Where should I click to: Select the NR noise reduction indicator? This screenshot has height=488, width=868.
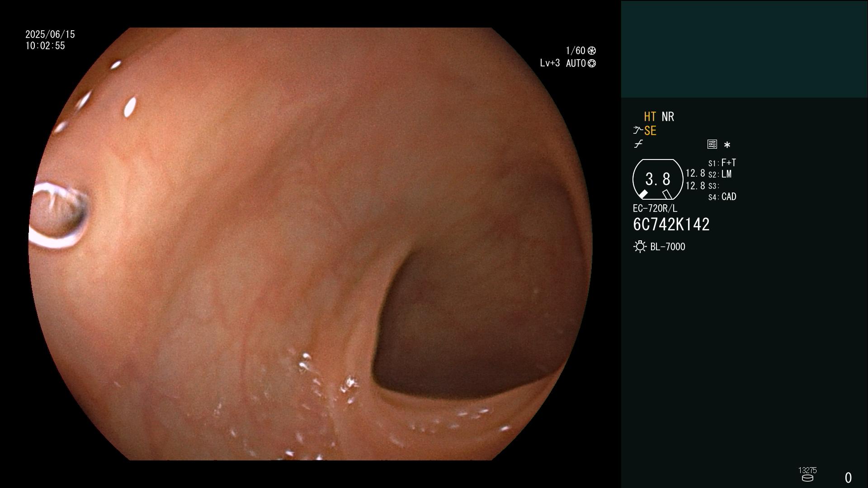point(668,117)
